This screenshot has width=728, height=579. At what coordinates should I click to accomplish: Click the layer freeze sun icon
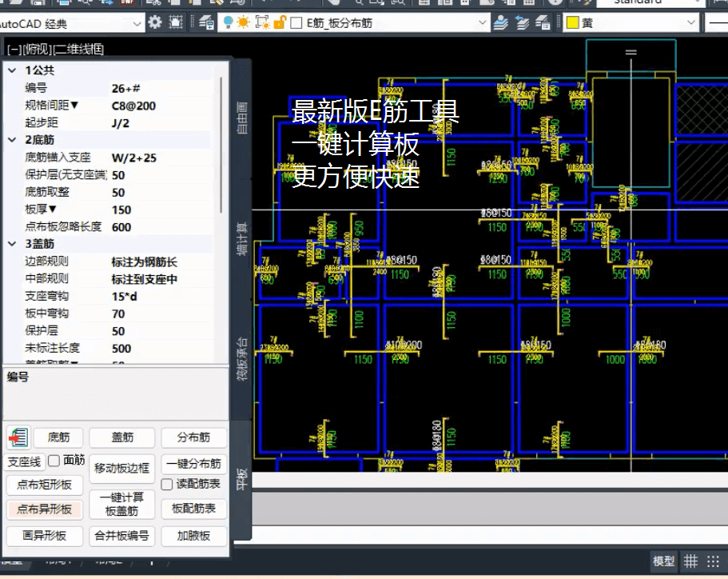pos(244,23)
